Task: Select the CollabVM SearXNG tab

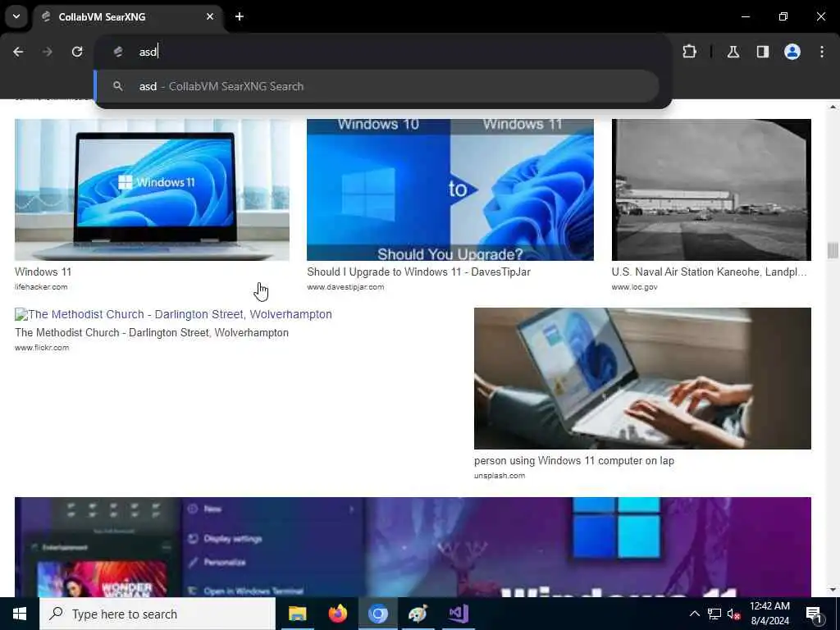Action: (127, 17)
